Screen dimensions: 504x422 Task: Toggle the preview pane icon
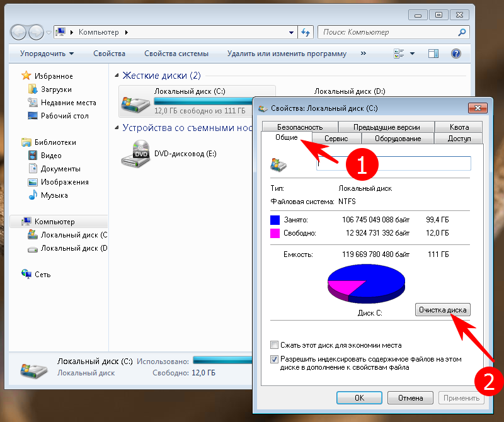click(433, 54)
